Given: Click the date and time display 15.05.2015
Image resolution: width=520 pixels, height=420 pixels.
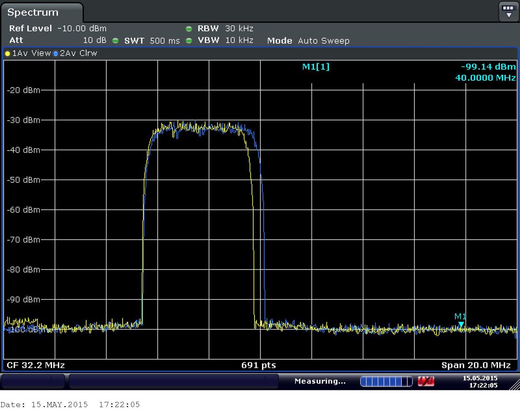Looking at the screenshot, I should 480,382.
